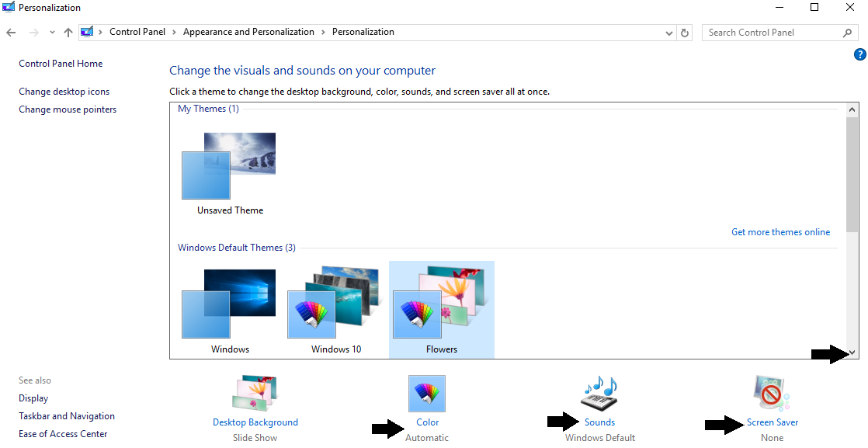Apply the Windows default theme
868x448 pixels.
tap(230, 309)
